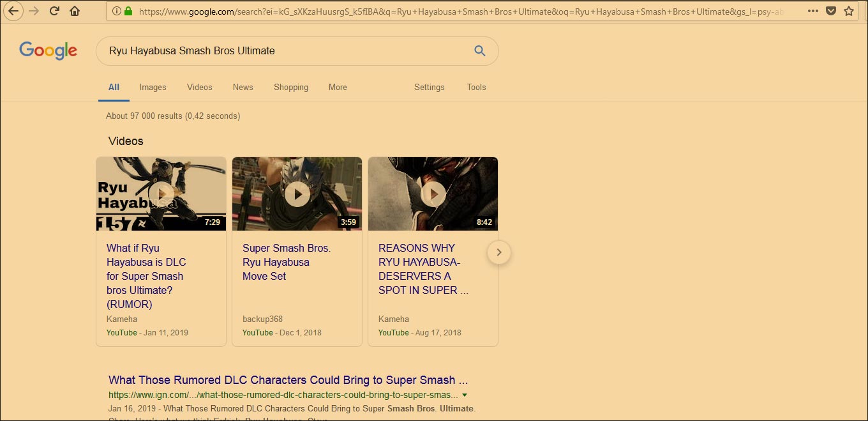868x421 pixels.
Task: Click the padlock security icon in address bar
Action: [x=128, y=11]
